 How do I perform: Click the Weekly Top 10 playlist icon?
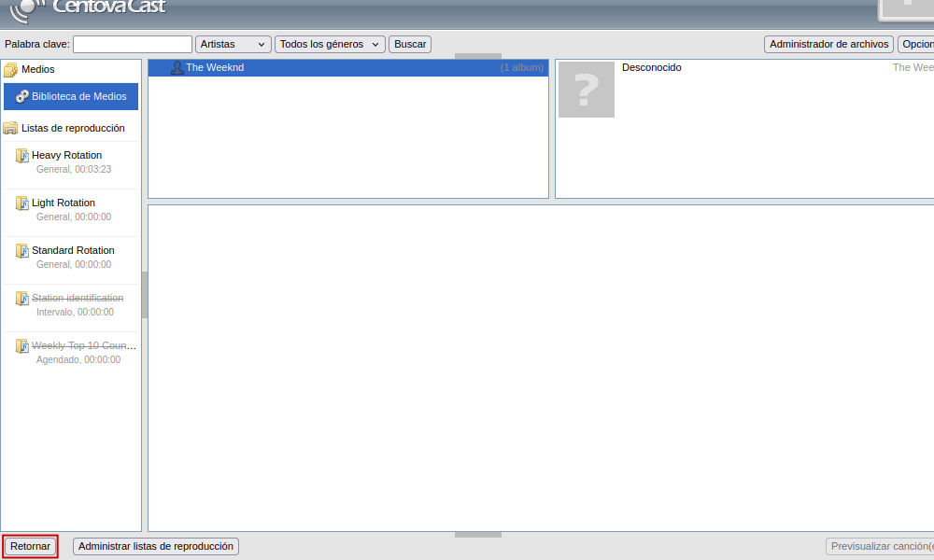pos(22,346)
